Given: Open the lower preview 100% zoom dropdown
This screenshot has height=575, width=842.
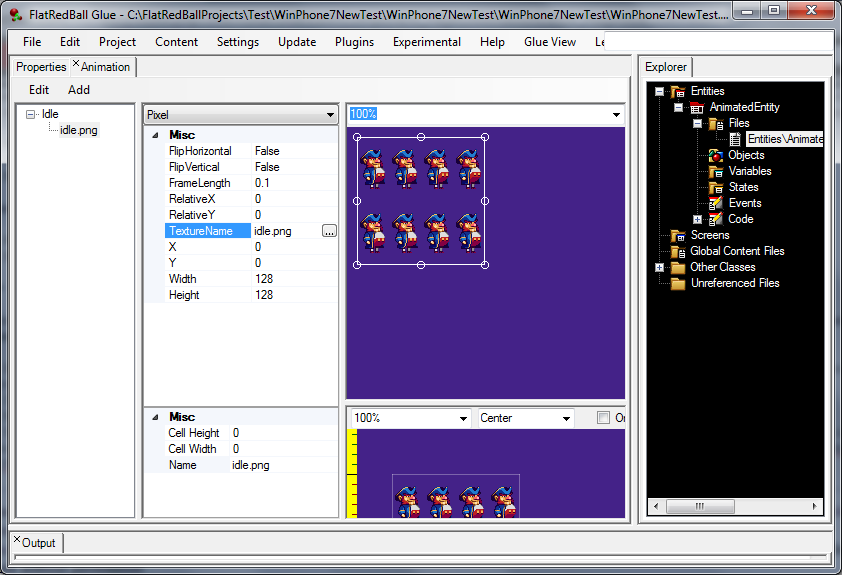Looking at the screenshot, I should click(463, 418).
